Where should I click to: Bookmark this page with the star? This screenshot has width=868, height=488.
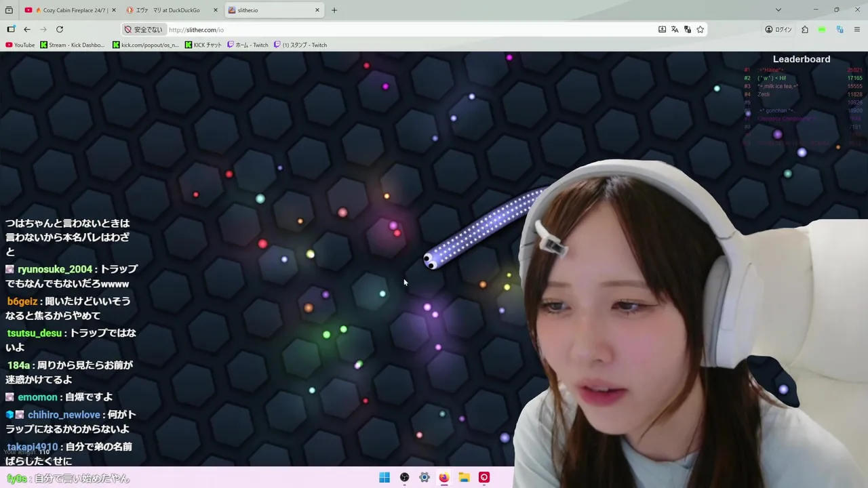(x=701, y=29)
